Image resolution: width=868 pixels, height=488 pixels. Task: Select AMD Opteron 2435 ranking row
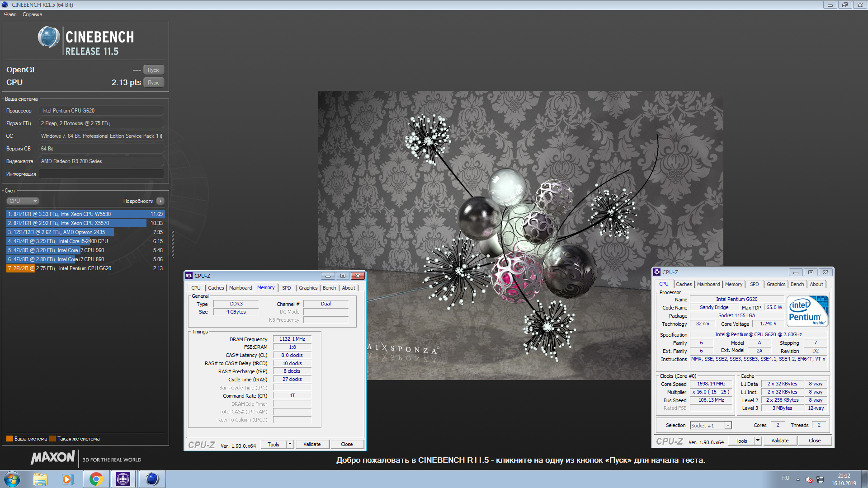[85, 232]
